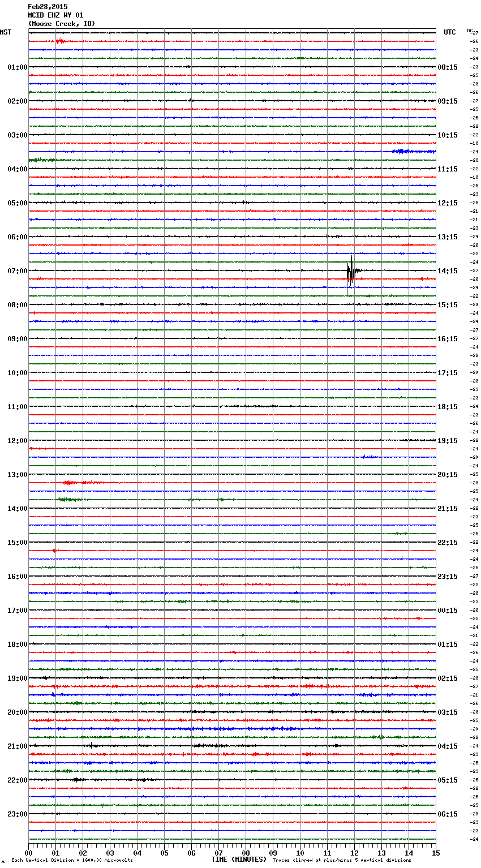Click the '12:00' MST time label

pos(18,441)
